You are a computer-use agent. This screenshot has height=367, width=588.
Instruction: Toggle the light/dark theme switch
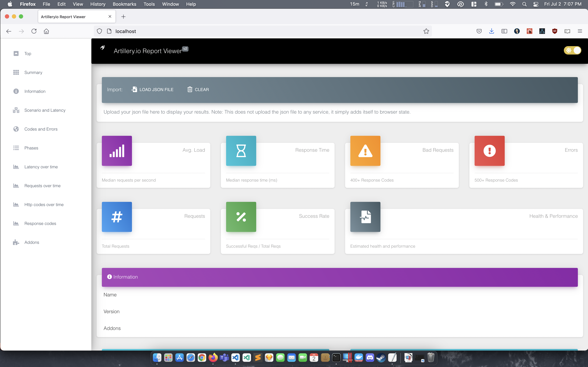tap(572, 51)
